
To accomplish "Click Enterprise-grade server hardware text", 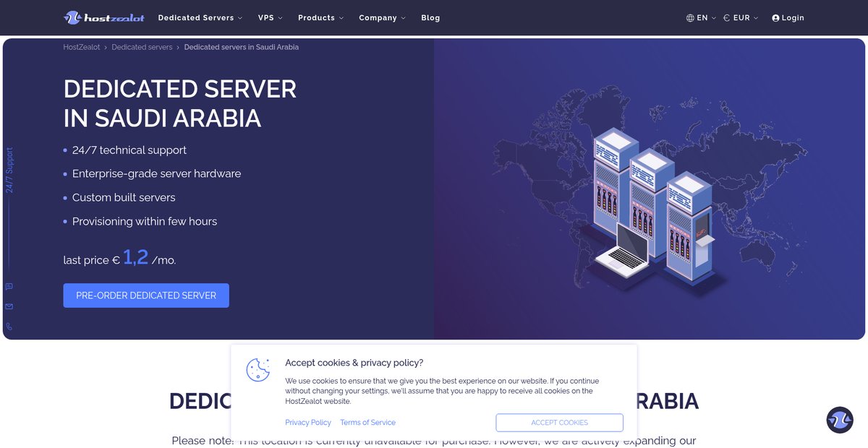I will [157, 174].
